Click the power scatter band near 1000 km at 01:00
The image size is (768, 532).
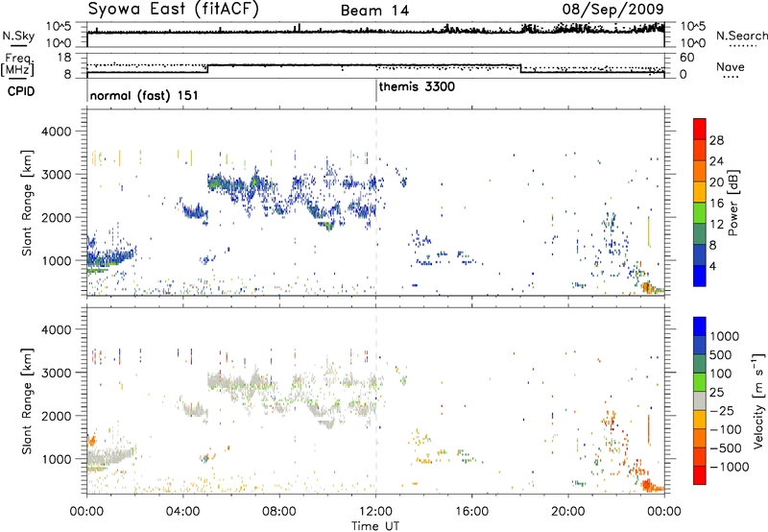111,257
